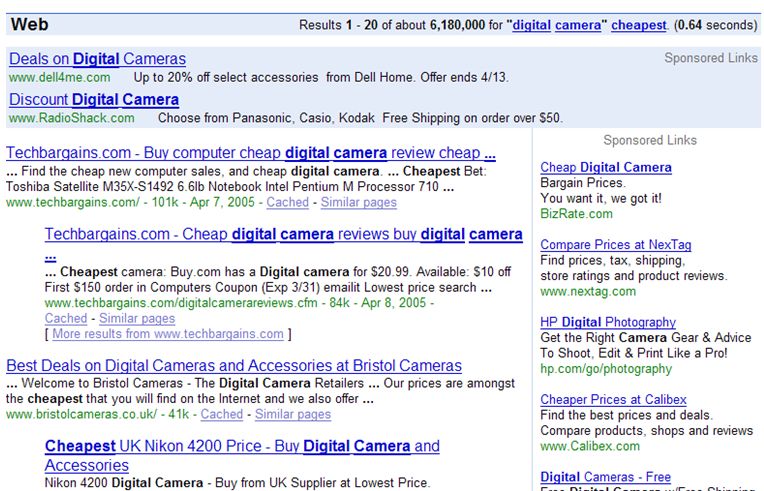The image size is (764, 491).
Task: Click the 'digital' query word link in results header
Action: pos(532,25)
